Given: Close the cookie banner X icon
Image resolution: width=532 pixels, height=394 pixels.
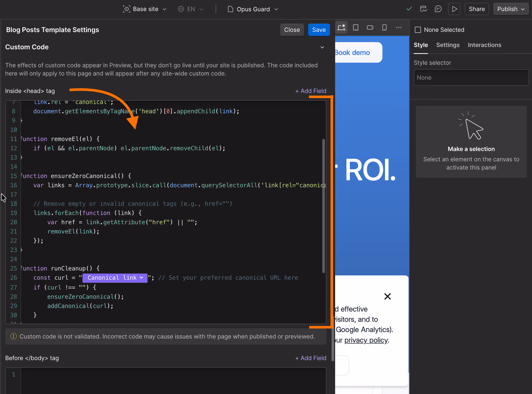Looking at the screenshot, I should (x=387, y=296).
